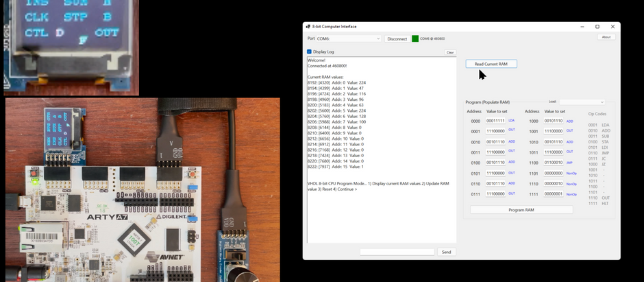Click the NonOp label beside address 1111
Image resolution: width=644 pixels, height=282 pixels.
571,194
